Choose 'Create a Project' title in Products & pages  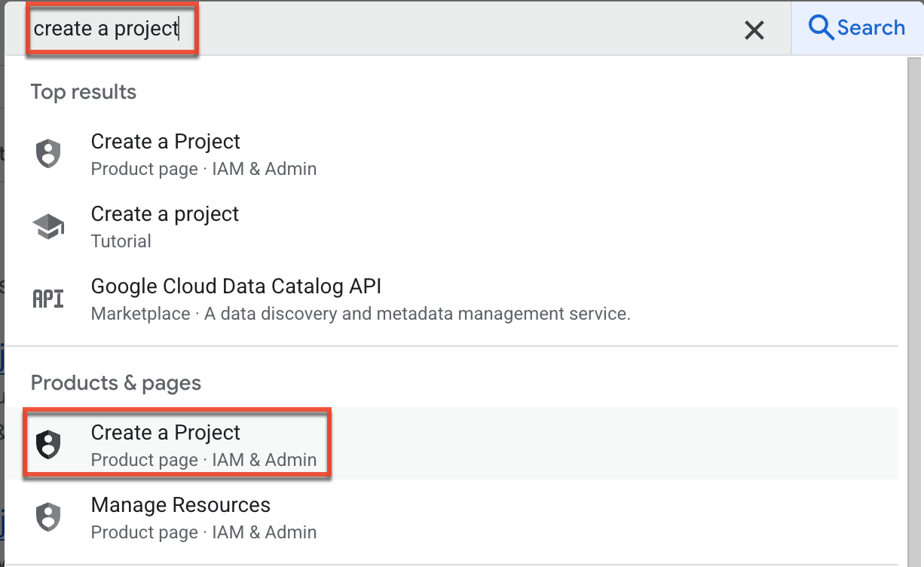(x=165, y=433)
